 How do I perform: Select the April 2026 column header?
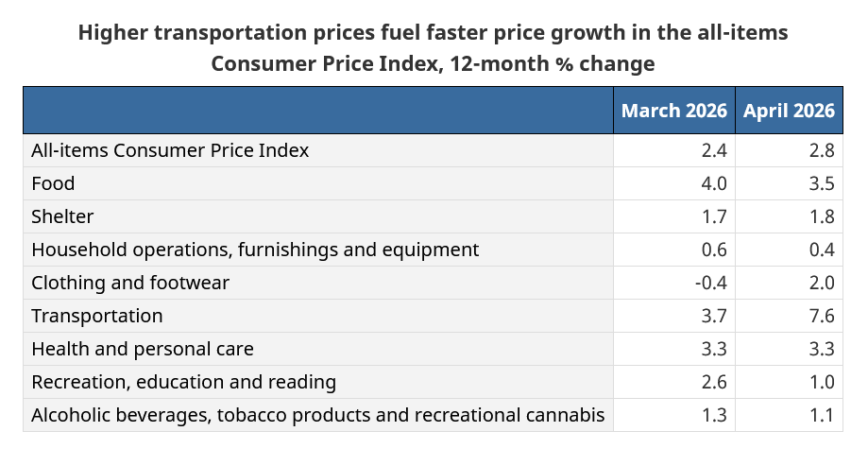tap(789, 111)
